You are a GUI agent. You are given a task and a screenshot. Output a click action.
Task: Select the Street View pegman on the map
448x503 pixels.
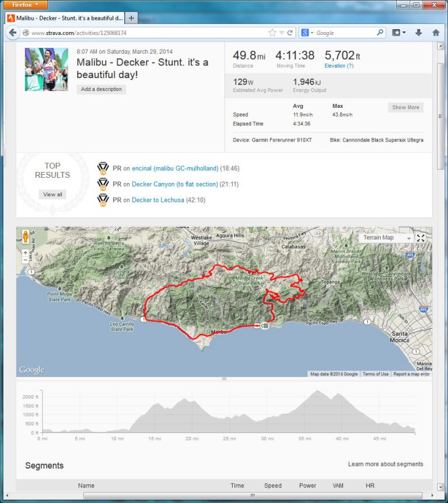pyautogui.click(x=26, y=237)
